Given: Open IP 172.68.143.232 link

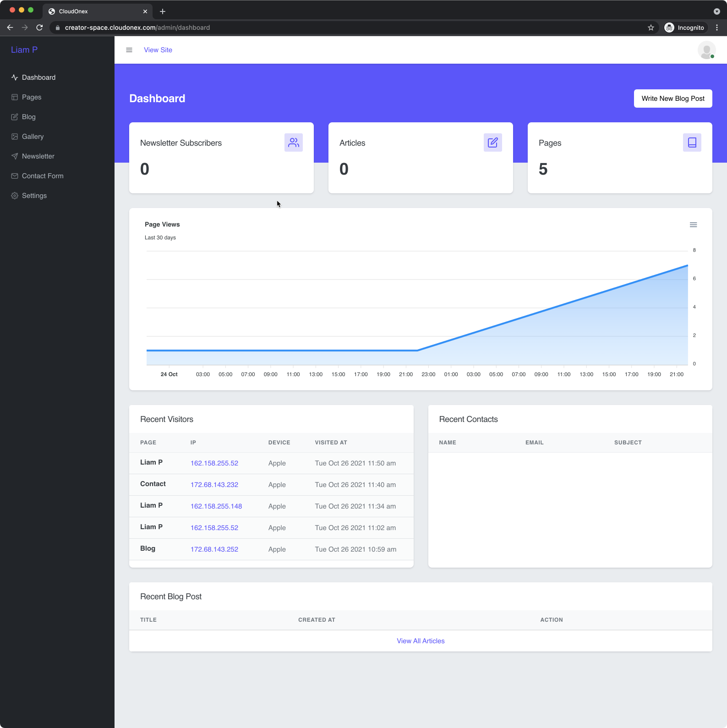Looking at the screenshot, I should [214, 485].
